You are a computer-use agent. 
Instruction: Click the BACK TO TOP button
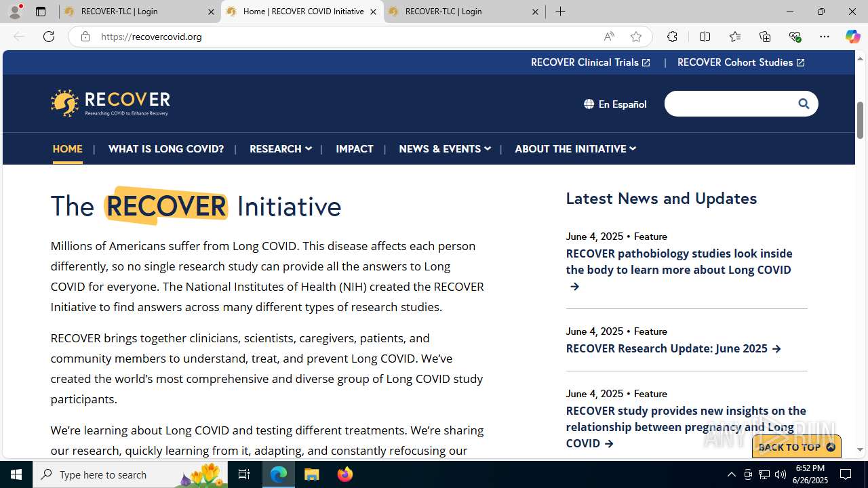[797, 447]
